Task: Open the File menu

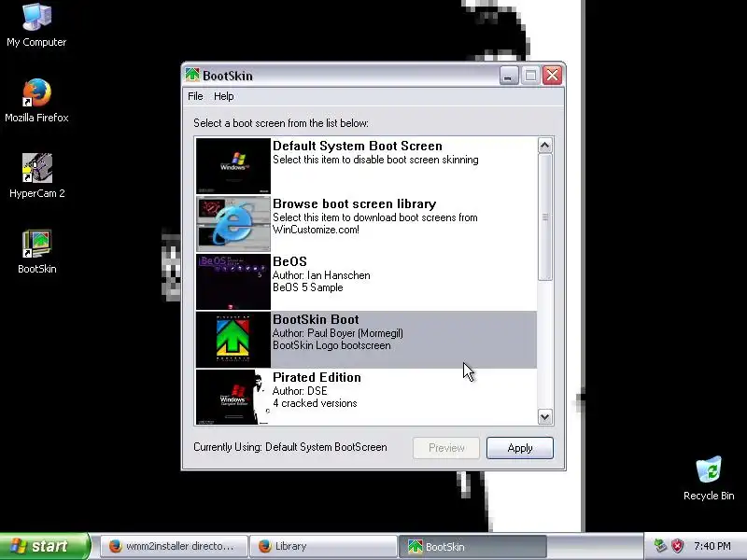Action: [195, 96]
